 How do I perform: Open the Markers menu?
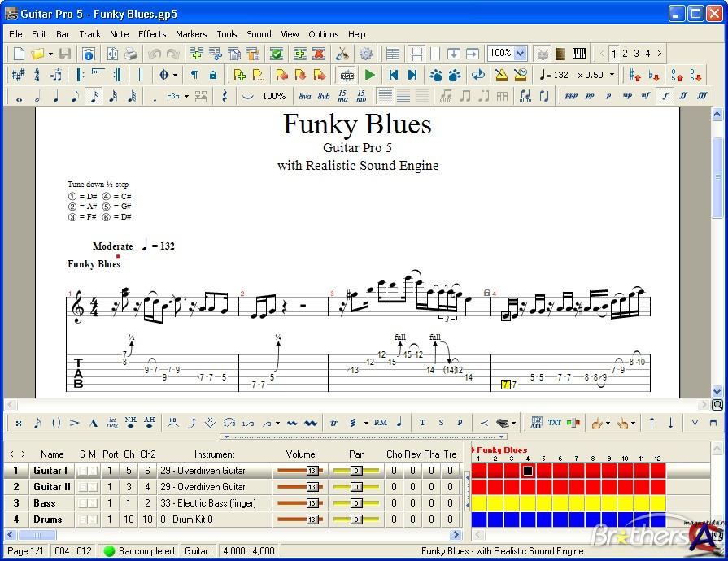click(x=191, y=34)
